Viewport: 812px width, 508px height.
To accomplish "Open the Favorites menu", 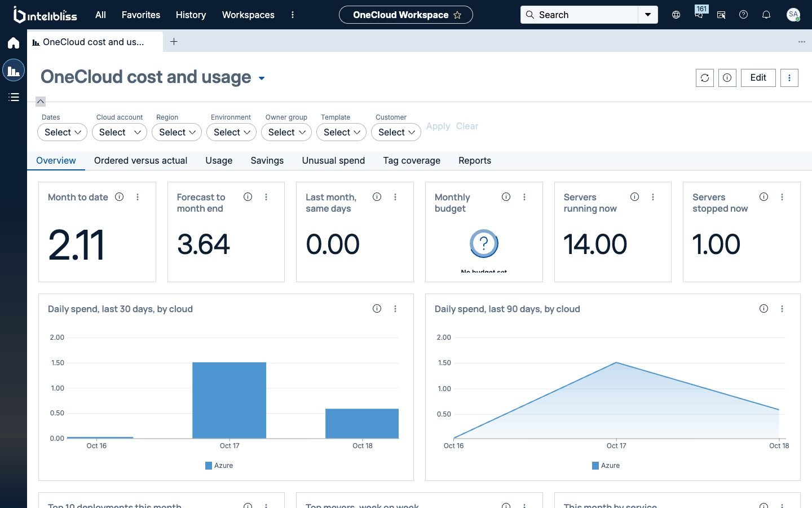I will point(141,15).
